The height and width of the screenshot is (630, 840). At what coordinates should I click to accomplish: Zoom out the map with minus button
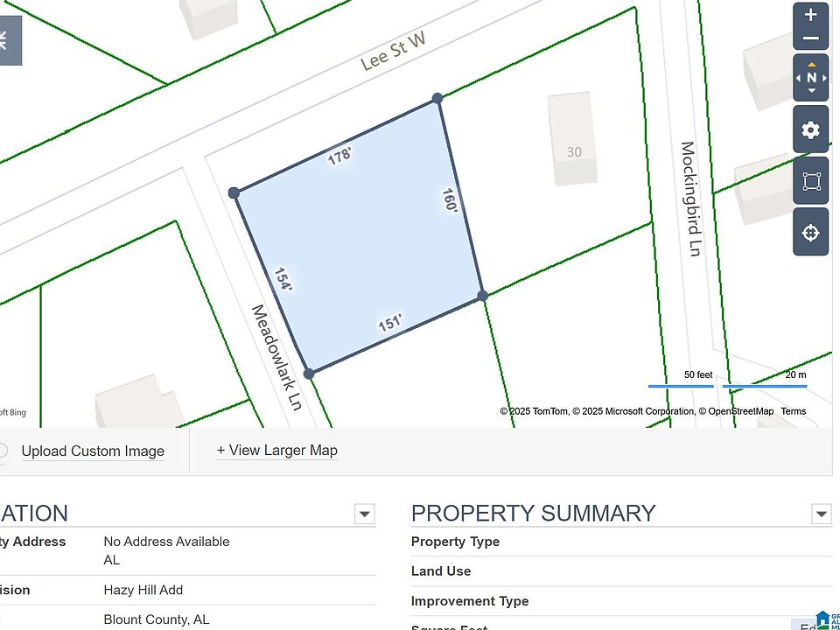tap(810, 38)
